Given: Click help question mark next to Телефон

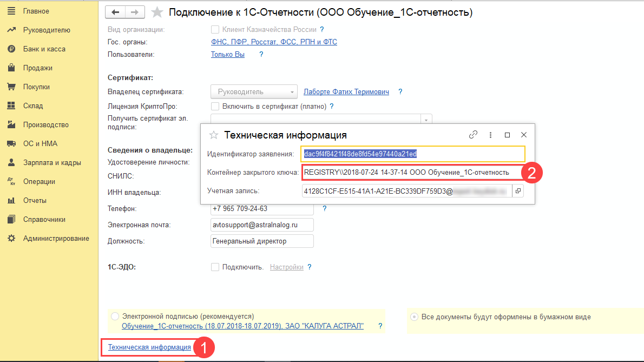Looking at the screenshot, I should (325, 208).
